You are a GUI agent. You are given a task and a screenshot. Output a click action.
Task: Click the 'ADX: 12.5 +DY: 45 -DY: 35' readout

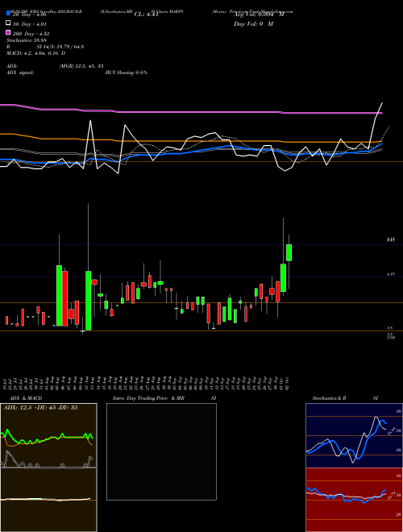(x=40, y=408)
